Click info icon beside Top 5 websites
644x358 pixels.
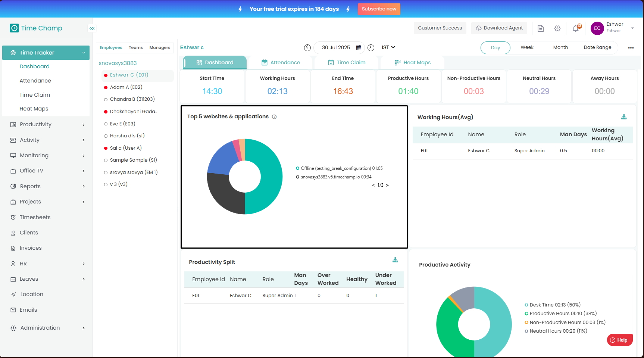tap(274, 117)
